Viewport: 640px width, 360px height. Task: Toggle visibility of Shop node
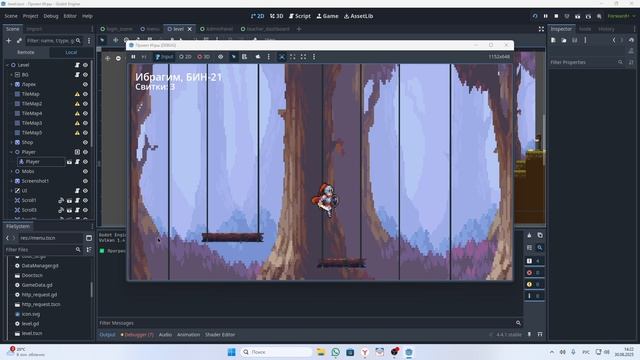[x=85, y=142]
